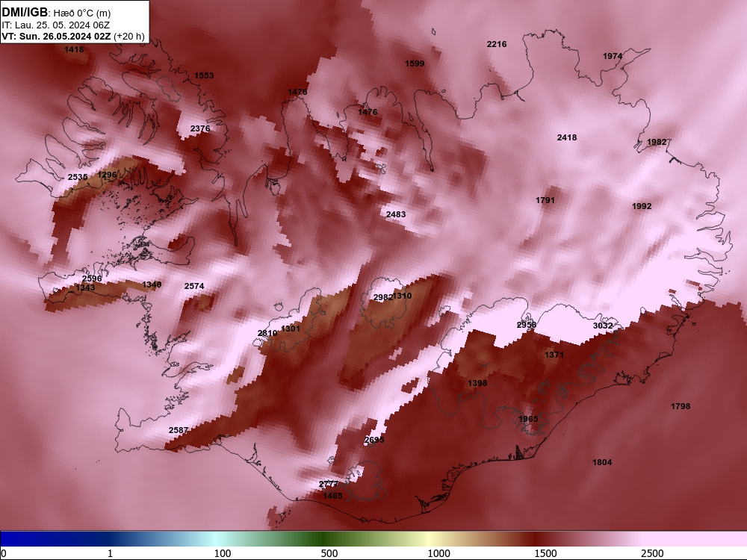Click the 1 tick label on the color scale
The image size is (747, 560).
click(110, 553)
